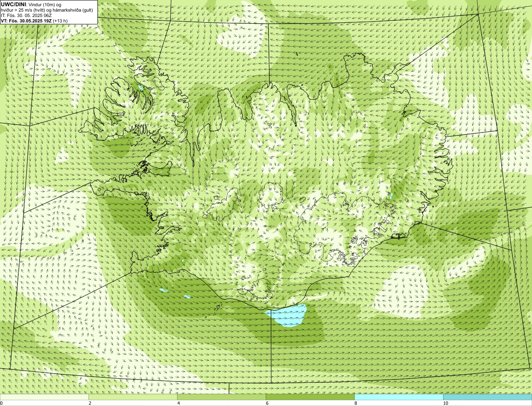532x406 pixels.
Task: Click the '4' label on the color scale
Action: point(179,403)
